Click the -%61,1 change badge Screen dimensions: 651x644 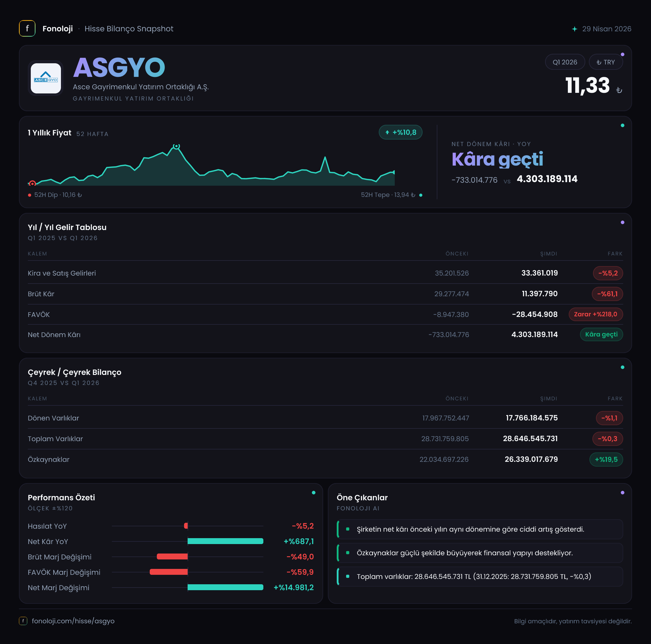click(607, 294)
